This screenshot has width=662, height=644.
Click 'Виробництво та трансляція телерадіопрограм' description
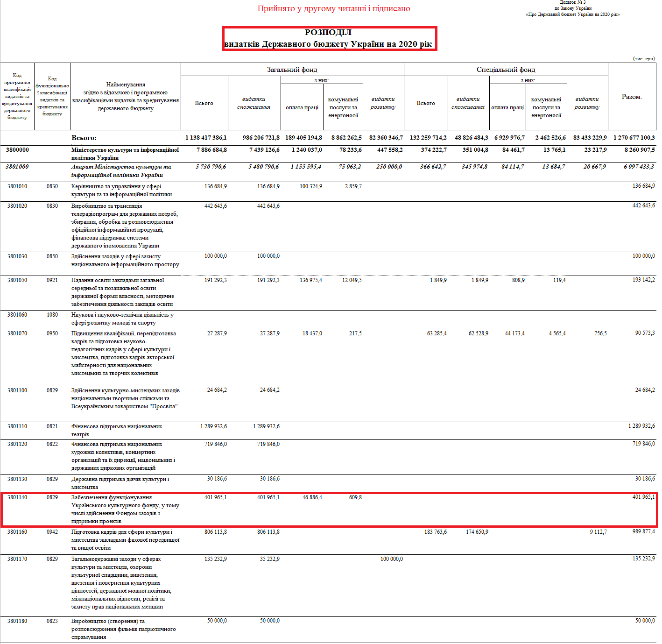point(125,226)
